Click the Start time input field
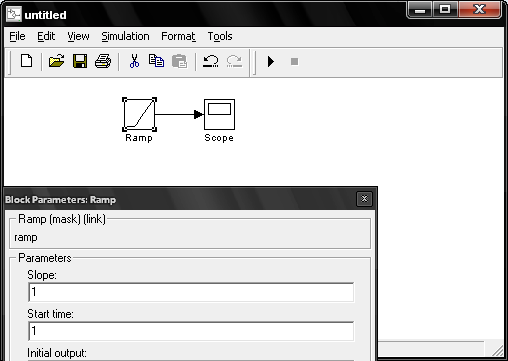This screenshot has width=508, height=361. [x=191, y=331]
